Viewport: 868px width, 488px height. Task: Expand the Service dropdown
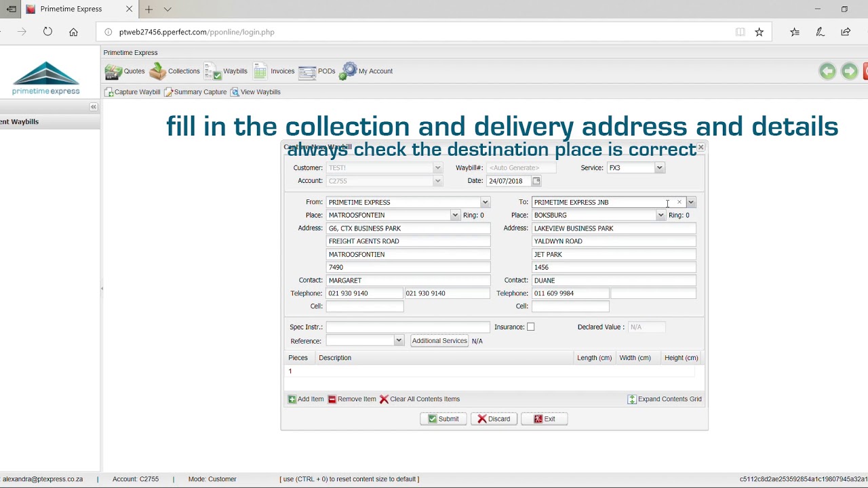point(659,168)
